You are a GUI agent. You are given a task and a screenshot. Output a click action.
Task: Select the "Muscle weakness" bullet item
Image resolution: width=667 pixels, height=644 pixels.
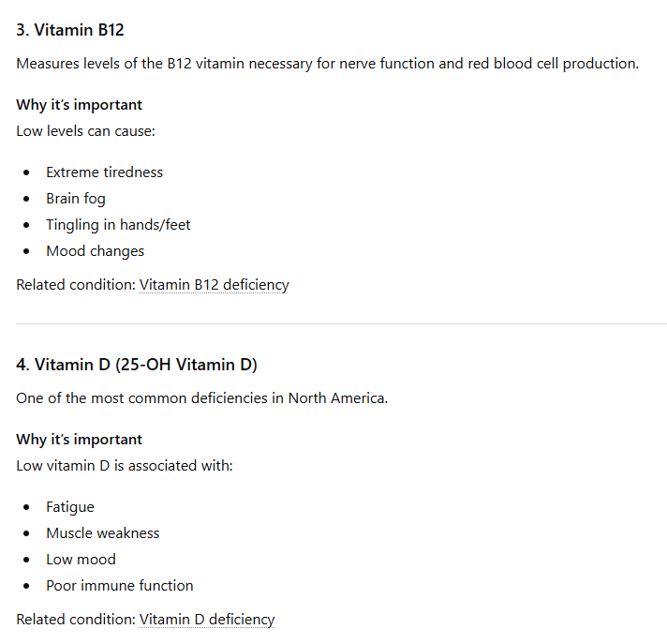click(x=102, y=533)
